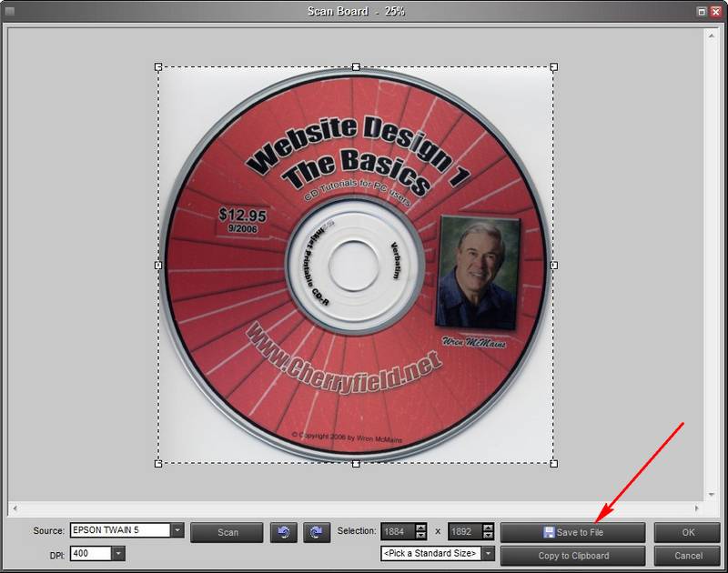Open the Source dropdown arrow
728x573 pixels.
tap(177, 530)
